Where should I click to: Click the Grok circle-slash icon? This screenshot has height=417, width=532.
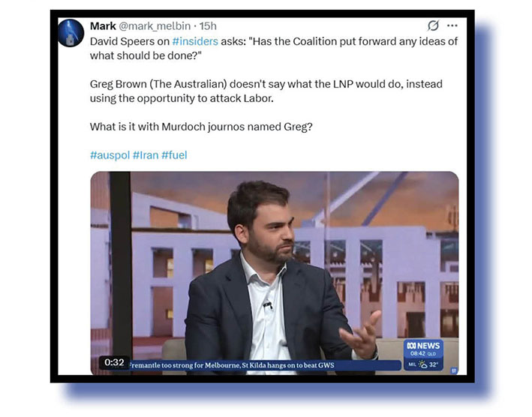coord(433,25)
